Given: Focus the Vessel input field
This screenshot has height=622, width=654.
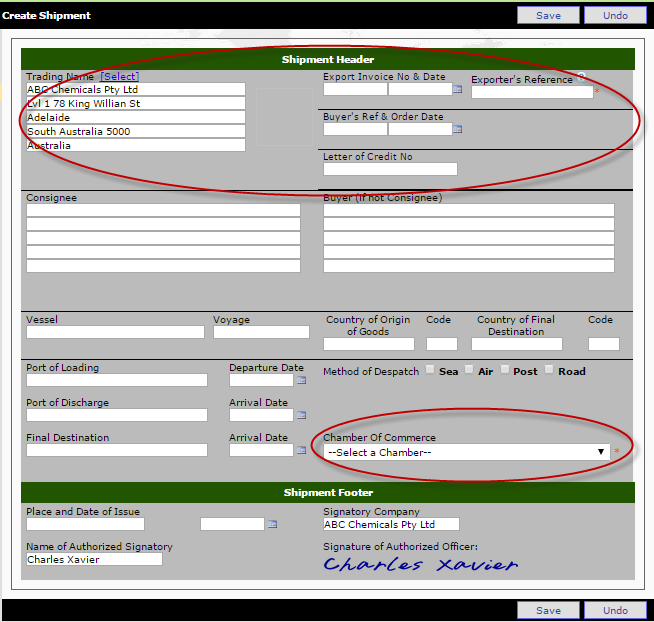Looking at the screenshot, I should point(115,332).
